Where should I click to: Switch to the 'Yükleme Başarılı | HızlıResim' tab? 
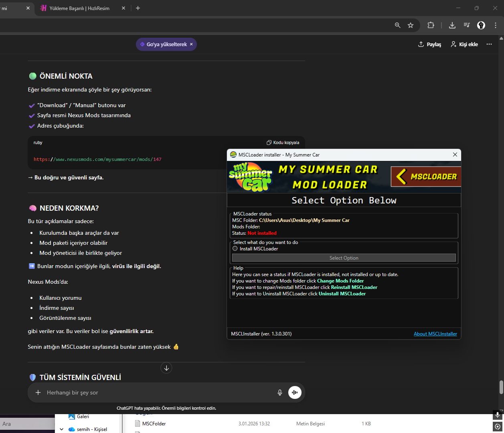[x=79, y=8]
